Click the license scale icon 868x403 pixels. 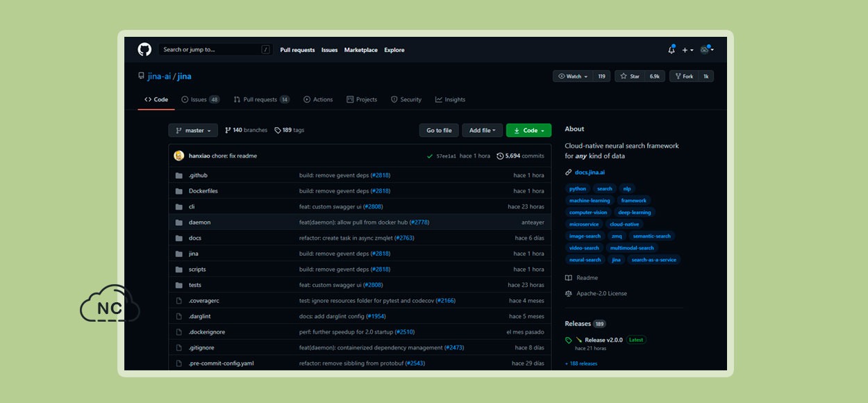569,293
